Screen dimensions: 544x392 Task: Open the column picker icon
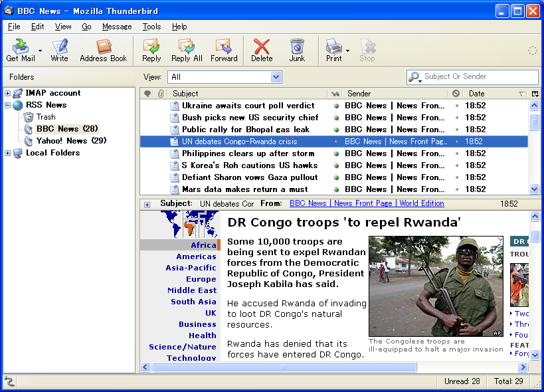(x=535, y=94)
